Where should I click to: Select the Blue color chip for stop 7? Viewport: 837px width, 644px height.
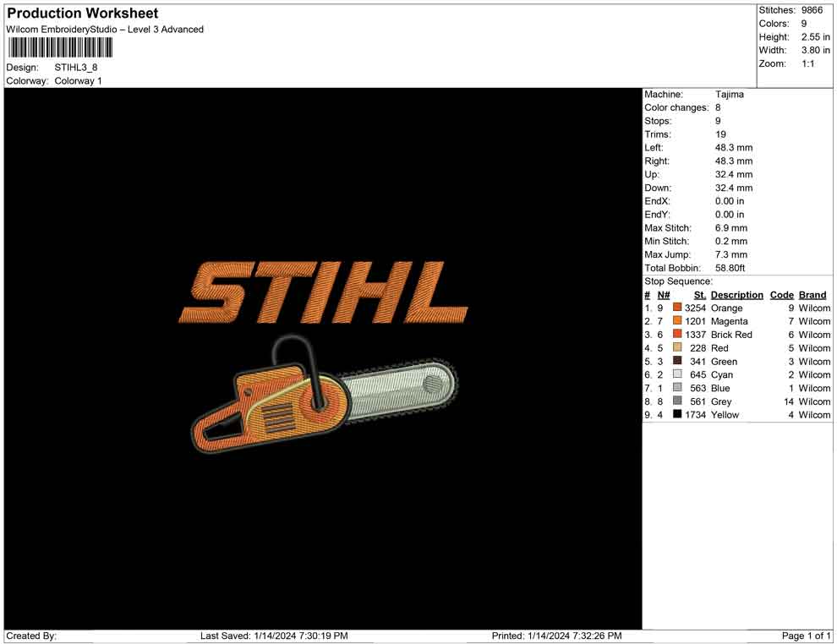click(677, 388)
